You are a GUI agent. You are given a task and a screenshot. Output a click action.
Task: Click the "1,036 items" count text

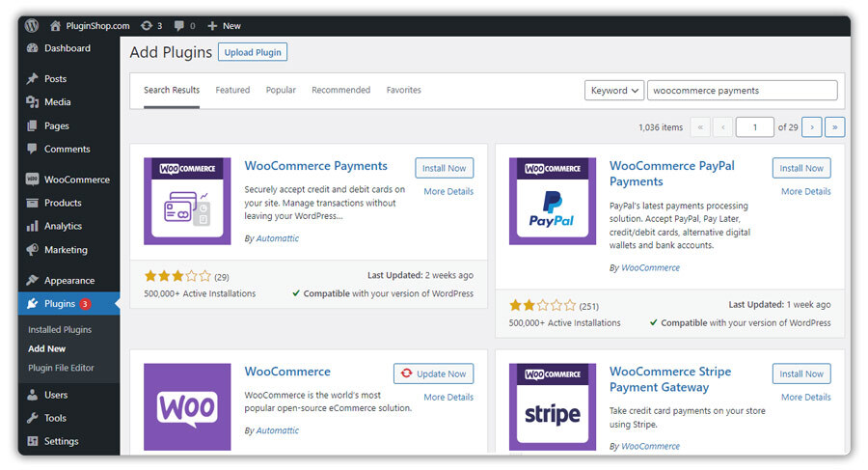pos(661,127)
